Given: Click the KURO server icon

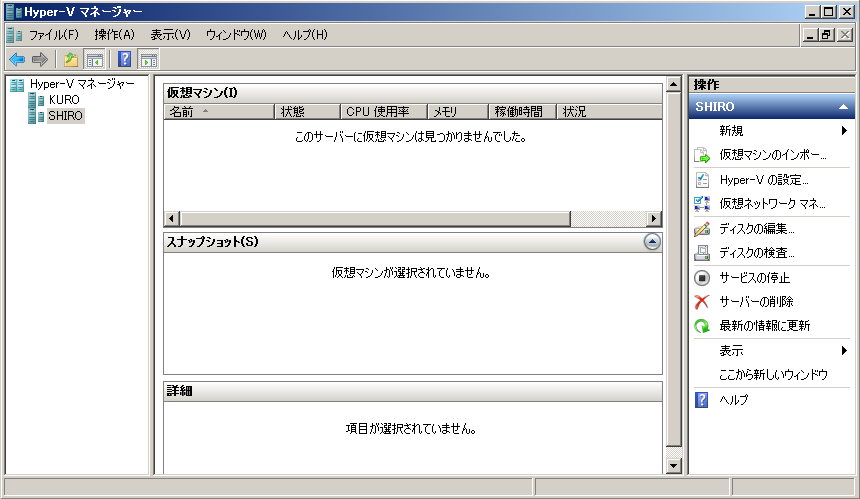Looking at the screenshot, I should coord(37,100).
